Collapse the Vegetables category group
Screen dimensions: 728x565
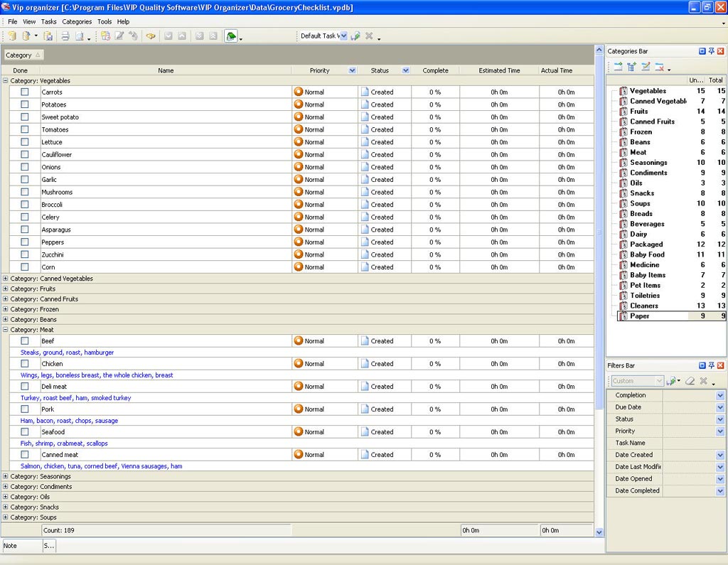(x=6, y=81)
